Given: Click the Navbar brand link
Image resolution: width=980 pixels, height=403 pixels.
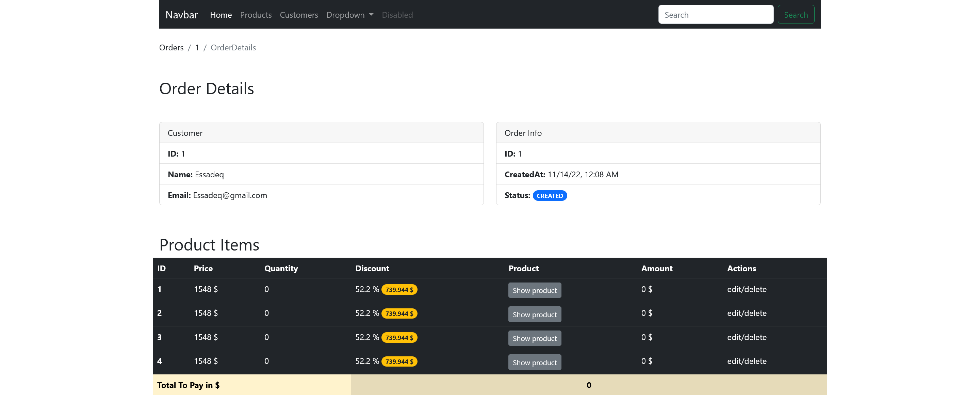Looking at the screenshot, I should click(181, 15).
